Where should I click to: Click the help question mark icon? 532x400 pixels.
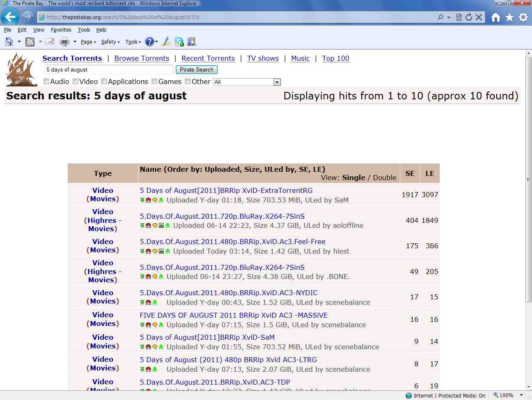click(149, 42)
